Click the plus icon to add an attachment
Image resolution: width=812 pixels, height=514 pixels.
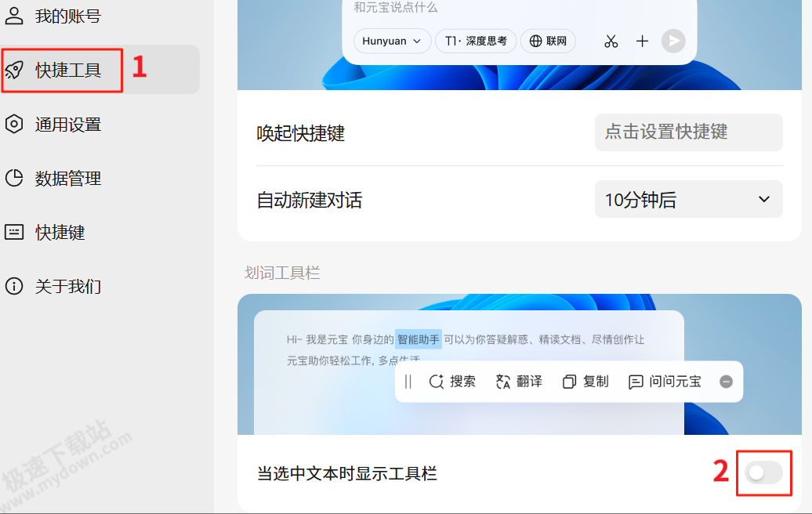click(x=642, y=41)
